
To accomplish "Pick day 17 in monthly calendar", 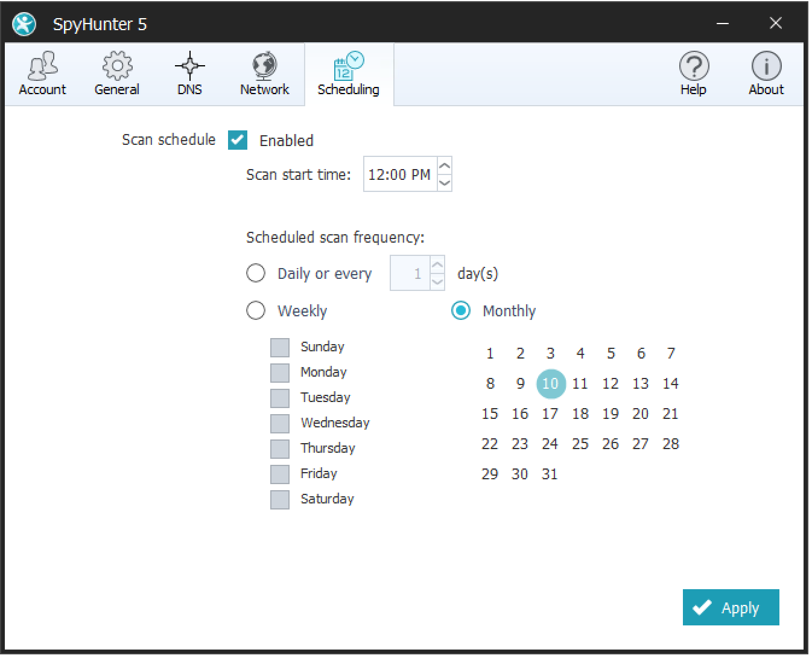I will coord(550,414).
